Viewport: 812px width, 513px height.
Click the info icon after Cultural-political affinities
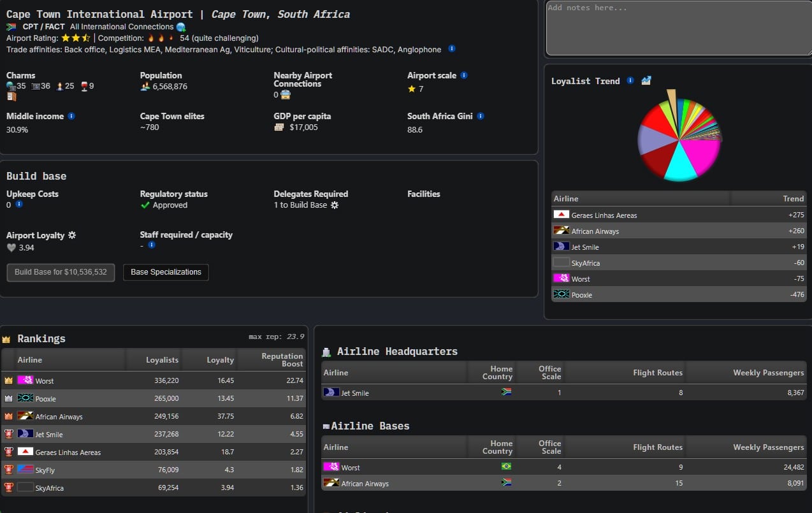453,49
